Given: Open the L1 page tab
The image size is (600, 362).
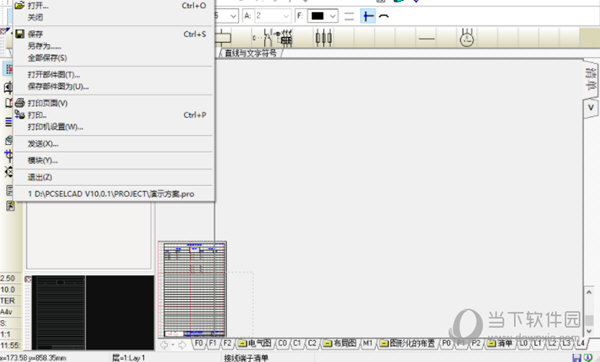Looking at the screenshot, I should [x=537, y=343].
